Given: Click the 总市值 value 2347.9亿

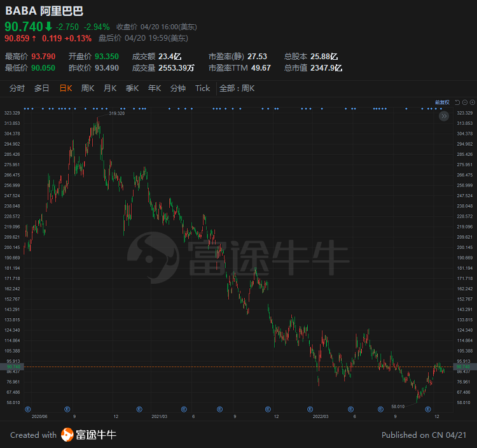Looking at the screenshot, I should (326, 68).
